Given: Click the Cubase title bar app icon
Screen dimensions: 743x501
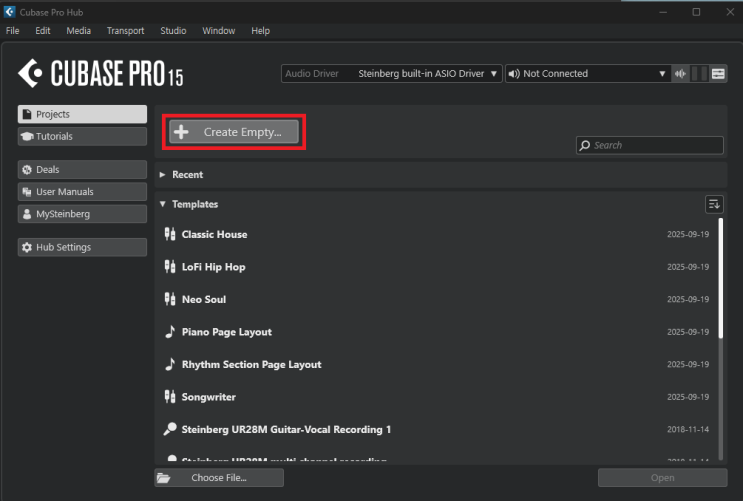Looking at the screenshot, I should coord(9,12).
